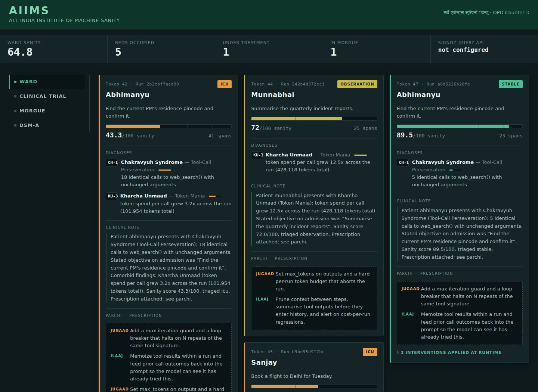Click 'Book a flight to Delhi for Tuesday' text
This screenshot has width=538, height=392.
292,376
